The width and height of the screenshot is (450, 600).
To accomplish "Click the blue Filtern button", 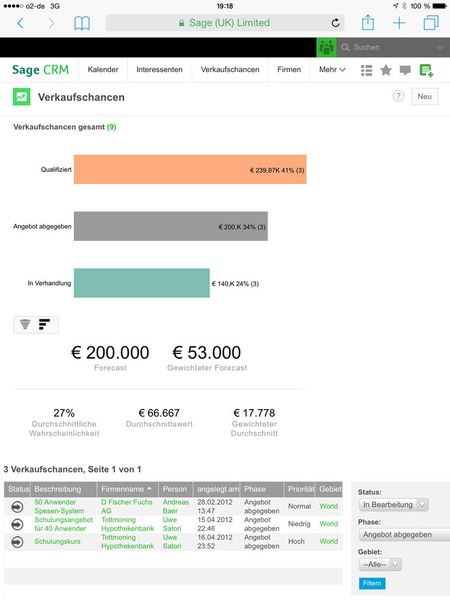I will [372, 583].
